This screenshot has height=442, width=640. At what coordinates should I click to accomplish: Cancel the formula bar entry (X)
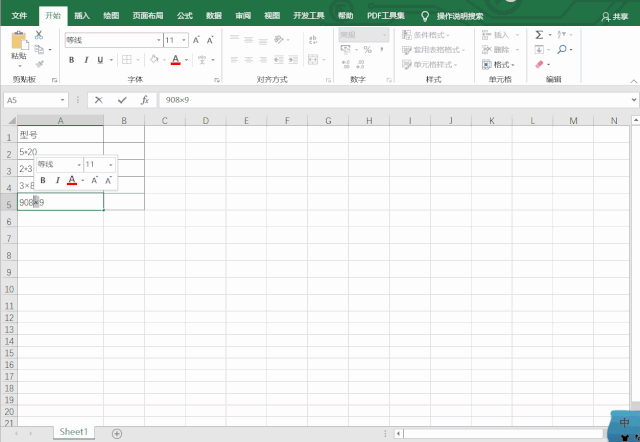pyautogui.click(x=99, y=100)
